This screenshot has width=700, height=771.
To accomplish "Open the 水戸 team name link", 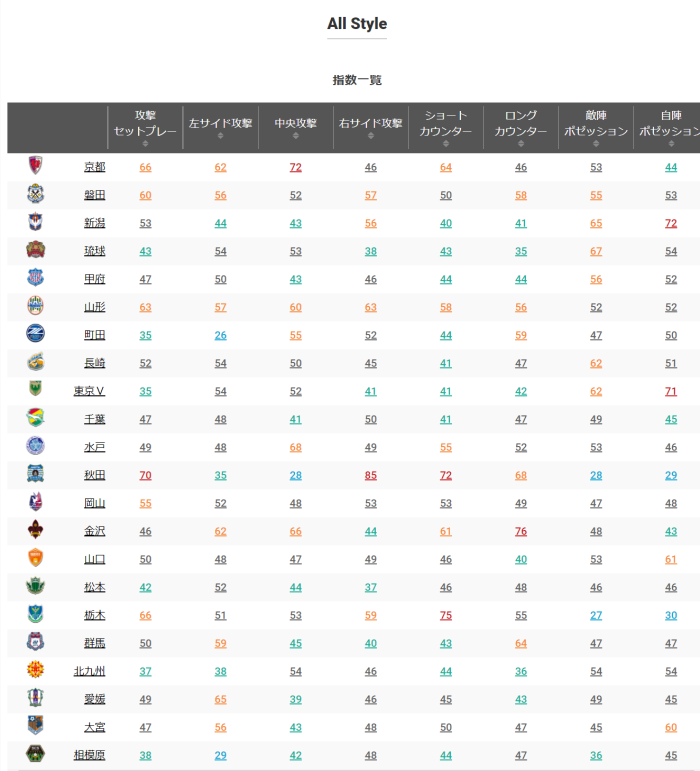I will click(x=94, y=447).
